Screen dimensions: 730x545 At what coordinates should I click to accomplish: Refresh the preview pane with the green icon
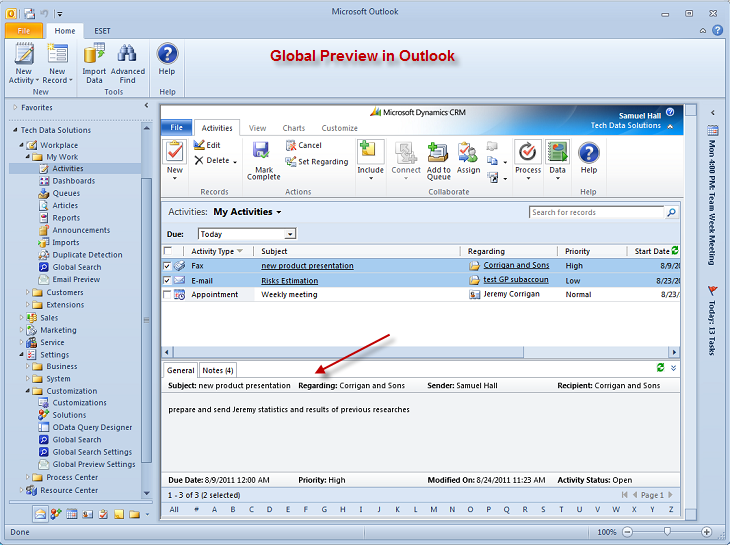660,368
